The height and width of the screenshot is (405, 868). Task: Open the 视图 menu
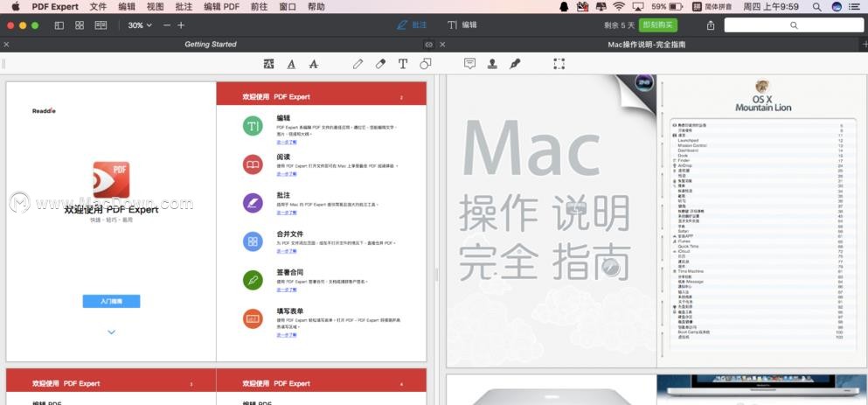[156, 7]
